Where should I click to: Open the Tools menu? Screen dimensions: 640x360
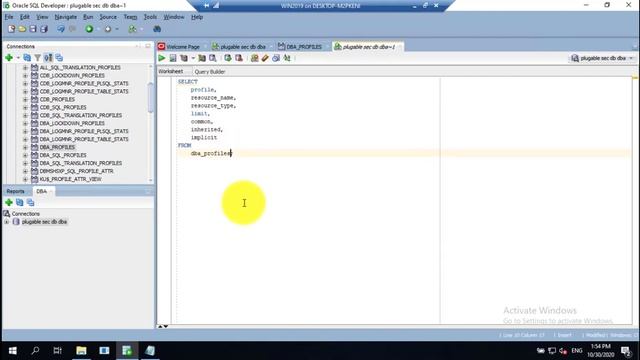click(x=150, y=17)
